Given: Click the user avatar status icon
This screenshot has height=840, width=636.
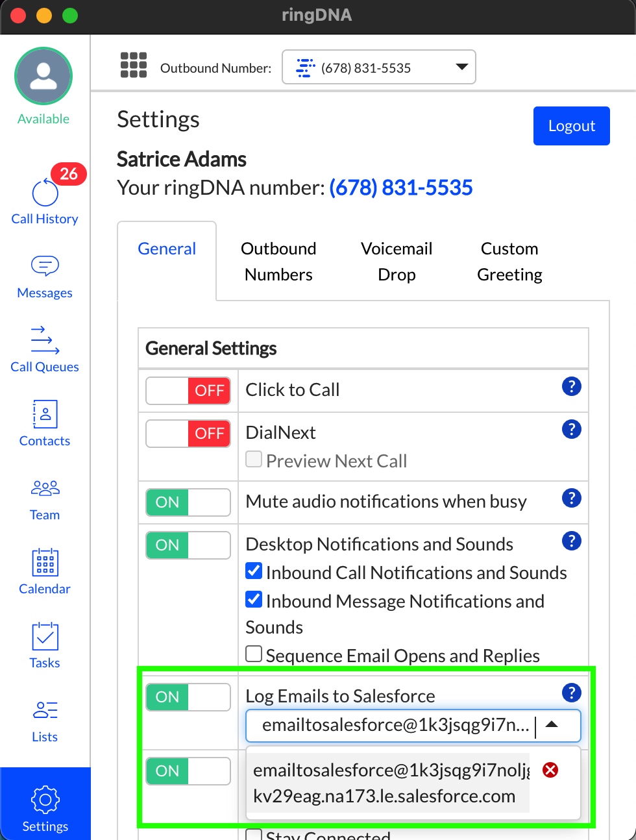Looking at the screenshot, I should [43, 76].
